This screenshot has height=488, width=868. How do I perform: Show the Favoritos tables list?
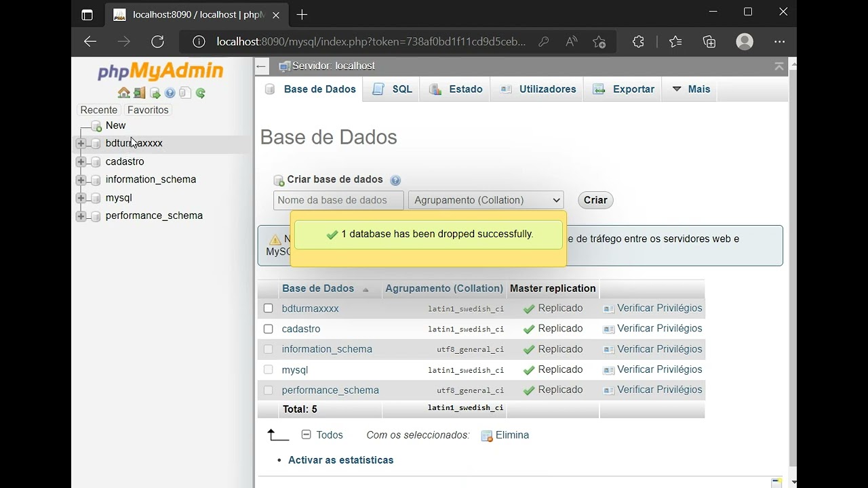coord(148,110)
